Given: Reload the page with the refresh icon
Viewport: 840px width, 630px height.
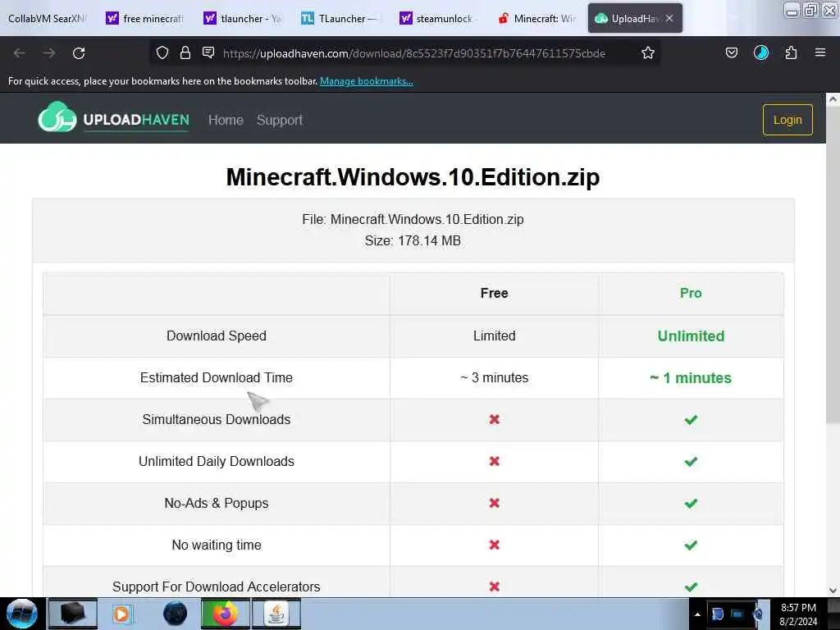Looking at the screenshot, I should tap(79, 53).
